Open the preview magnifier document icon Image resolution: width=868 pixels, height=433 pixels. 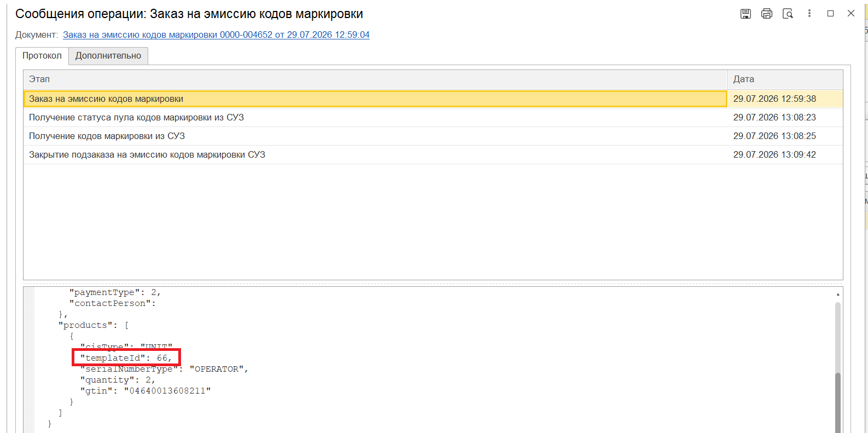point(788,14)
